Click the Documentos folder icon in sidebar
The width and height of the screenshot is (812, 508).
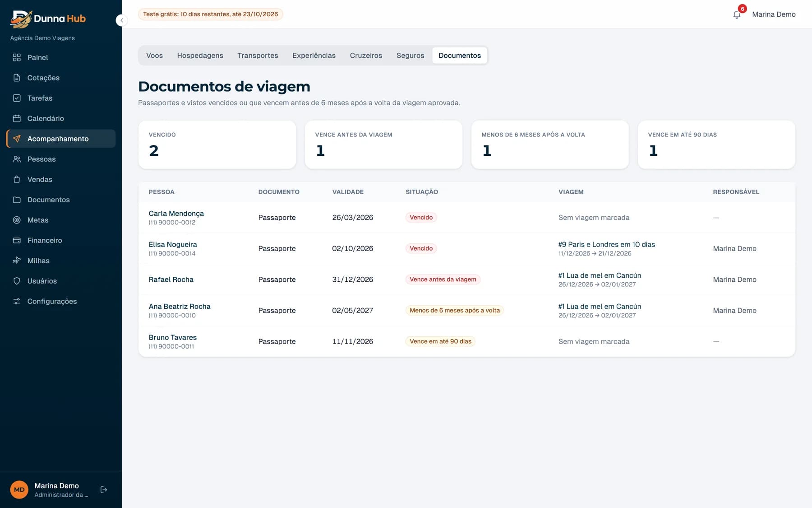[17, 200]
